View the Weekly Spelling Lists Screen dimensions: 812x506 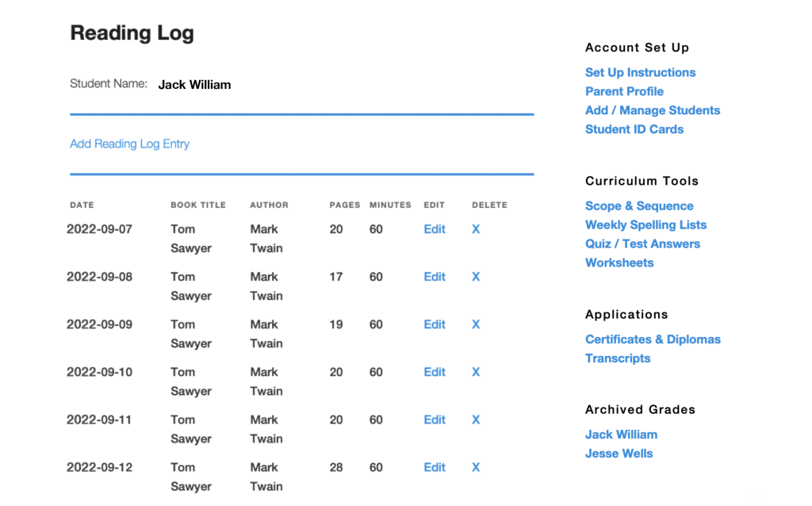tap(645, 224)
